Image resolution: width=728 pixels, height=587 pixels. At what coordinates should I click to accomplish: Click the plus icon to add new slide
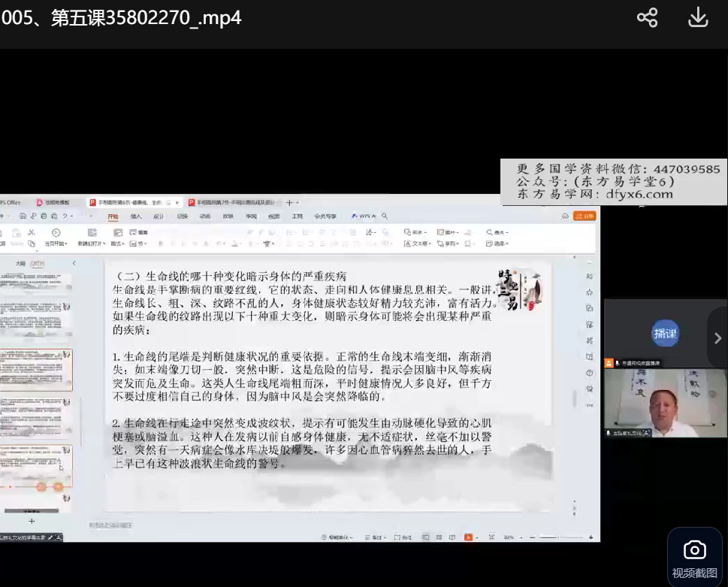coord(32,521)
